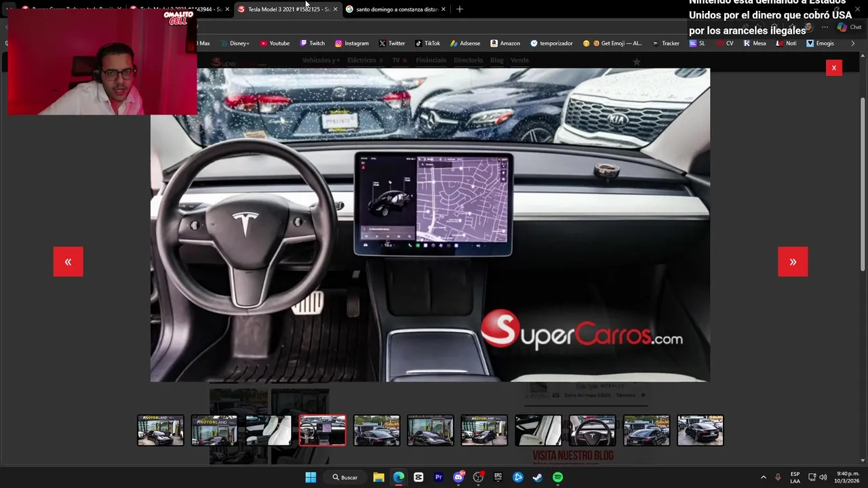
Task: Open the last thumbnail in the gallery strip
Action: coord(700,430)
